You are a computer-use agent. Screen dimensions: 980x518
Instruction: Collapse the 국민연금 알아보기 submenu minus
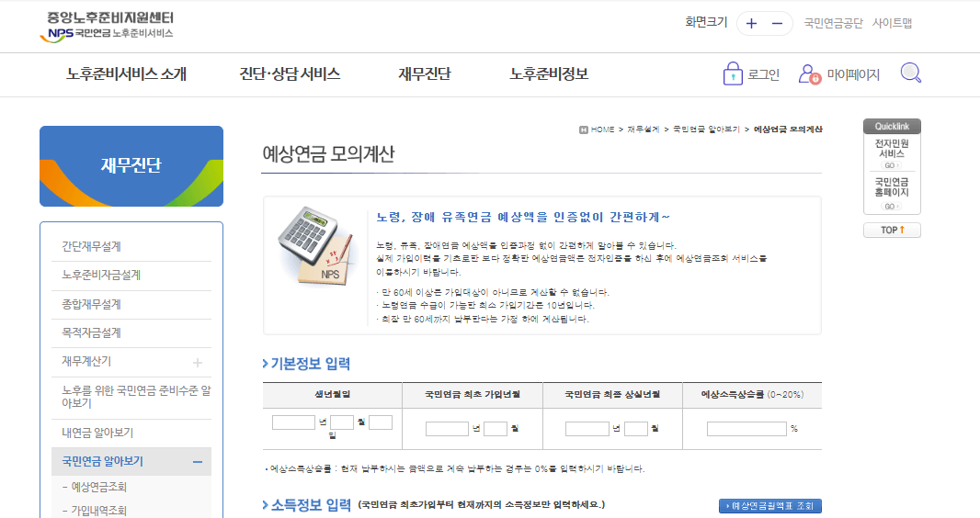click(x=198, y=462)
